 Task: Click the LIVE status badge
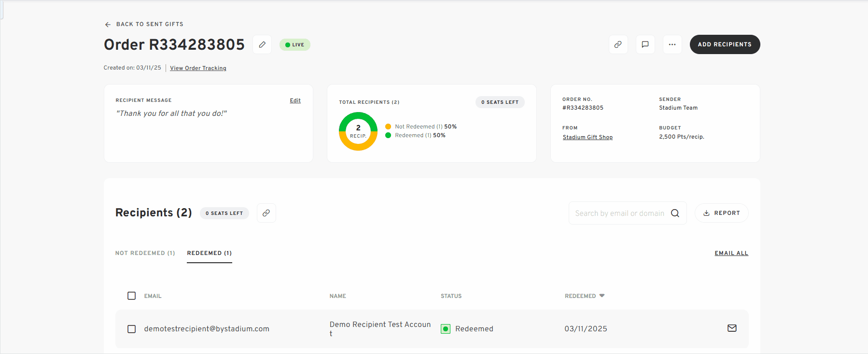pos(295,45)
